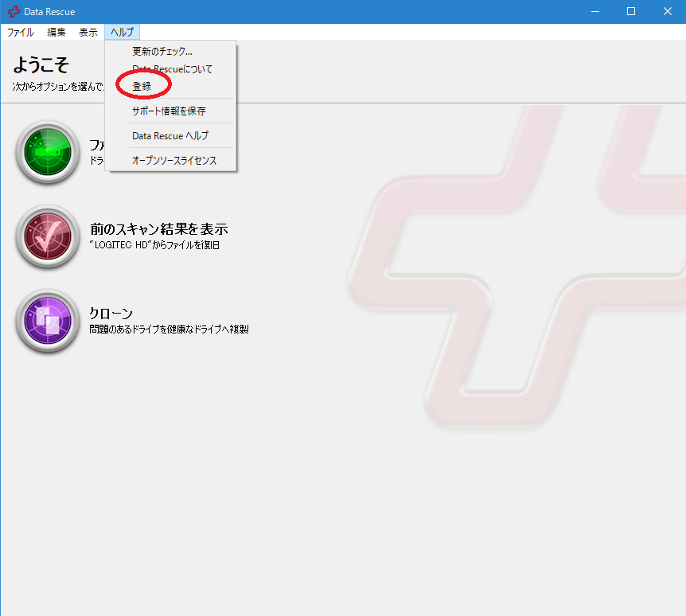Click the LOGITEC HD file recovery description
Screen dimensions: 686x616
tap(154, 245)
